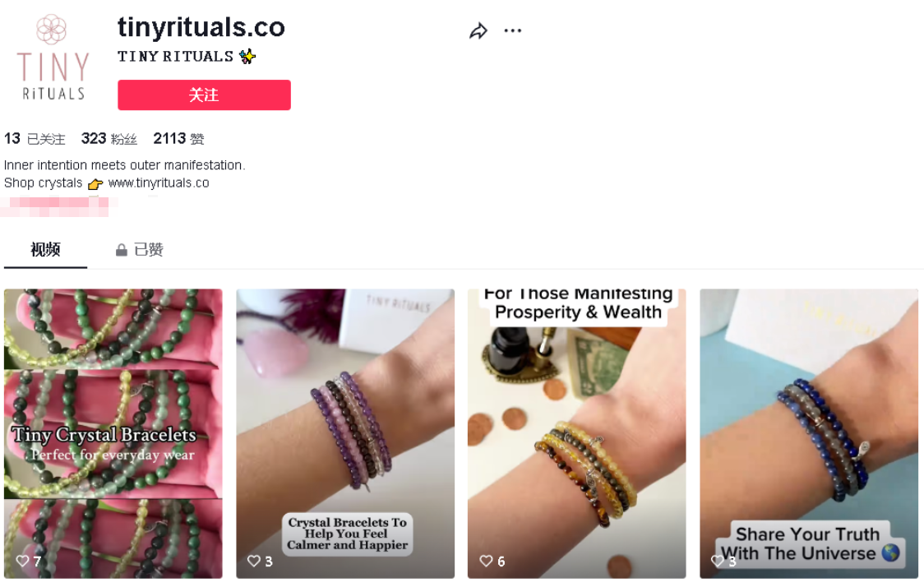View the 323 粉丝 followers list

click(x=109, y=138)
